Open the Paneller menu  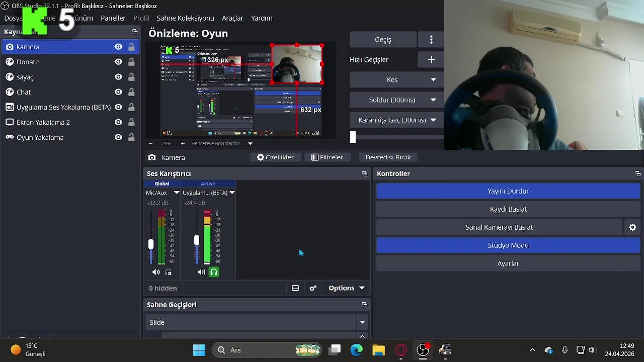click(x=113, y=18)
